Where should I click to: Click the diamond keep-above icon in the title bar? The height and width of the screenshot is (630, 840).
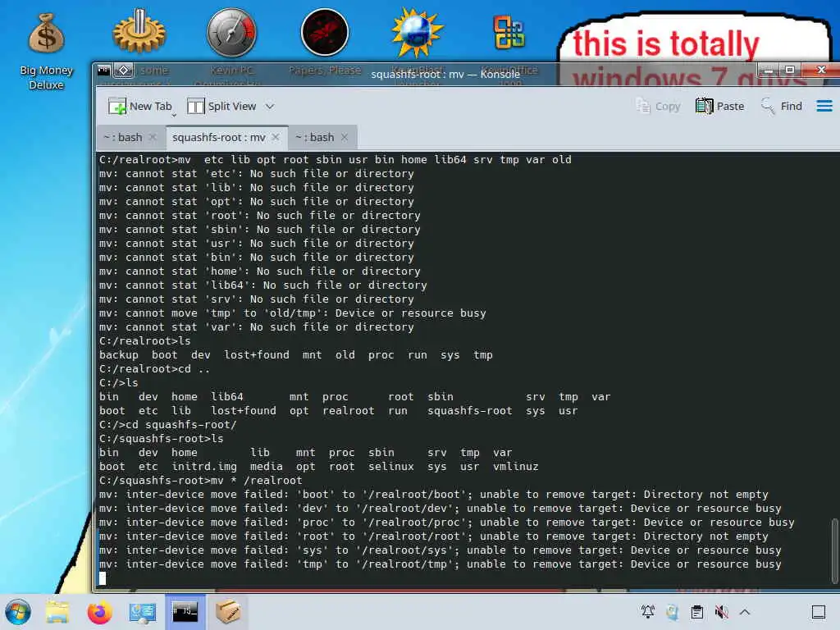[123, 71]
